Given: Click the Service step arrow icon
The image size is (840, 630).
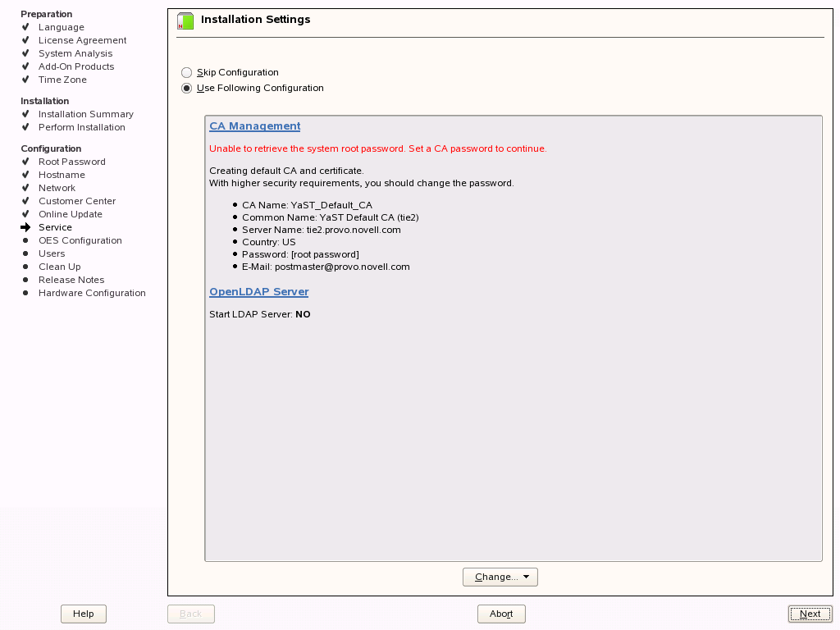Looking at the screenshot, I should pos(25,227).
